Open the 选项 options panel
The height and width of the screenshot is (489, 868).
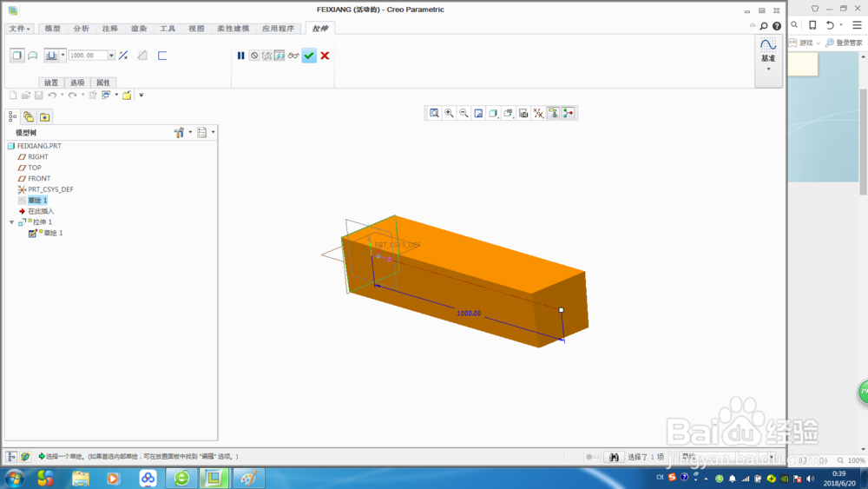pyautogui.click(x=77, y=83)
